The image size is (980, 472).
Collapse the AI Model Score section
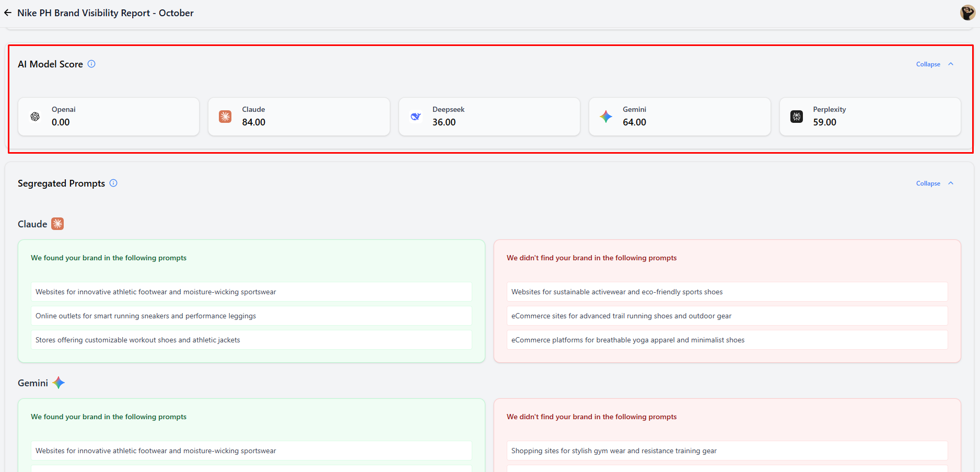click(928, 64)
